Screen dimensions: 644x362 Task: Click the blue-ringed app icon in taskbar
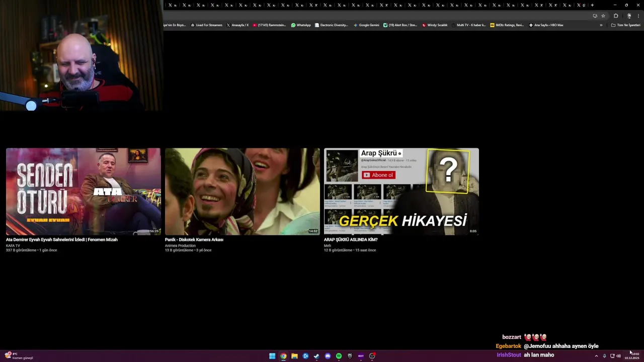click(x=305, y=356)
